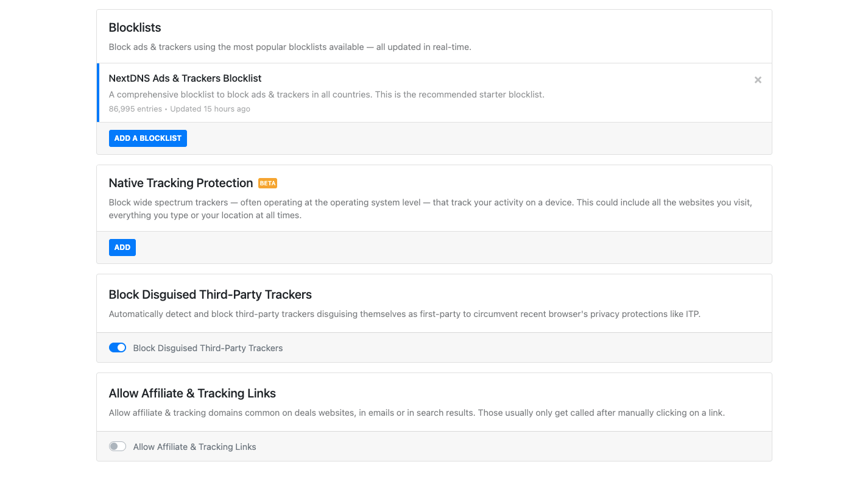Click the Updated 15 hours ago timestamp

[x=210, y=109]
